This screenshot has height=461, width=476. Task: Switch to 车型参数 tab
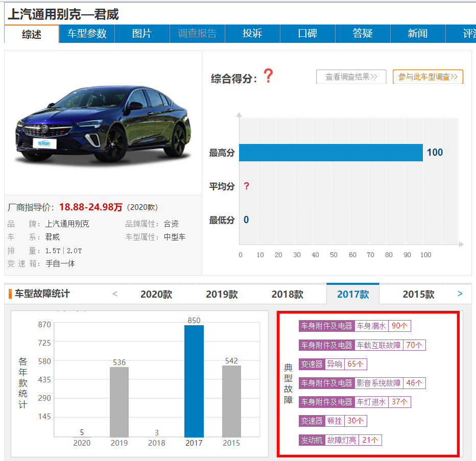coord(87,34)
